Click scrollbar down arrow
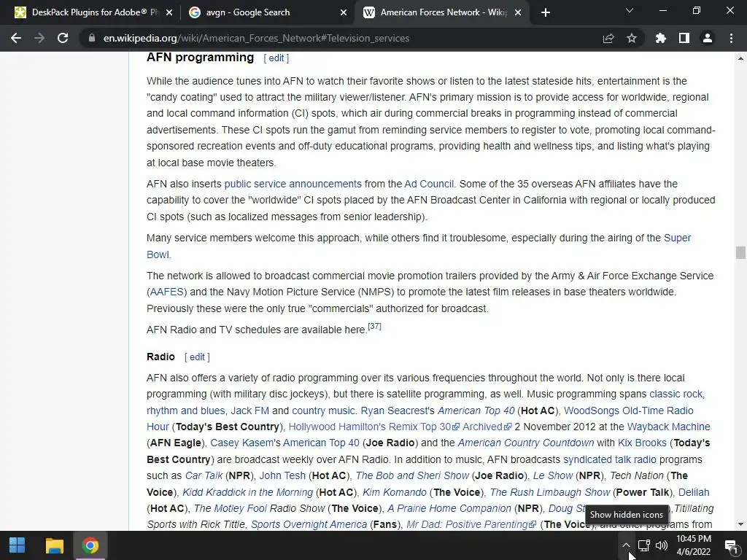Screen dimensions: 747x560 click(x=740, y=524)
